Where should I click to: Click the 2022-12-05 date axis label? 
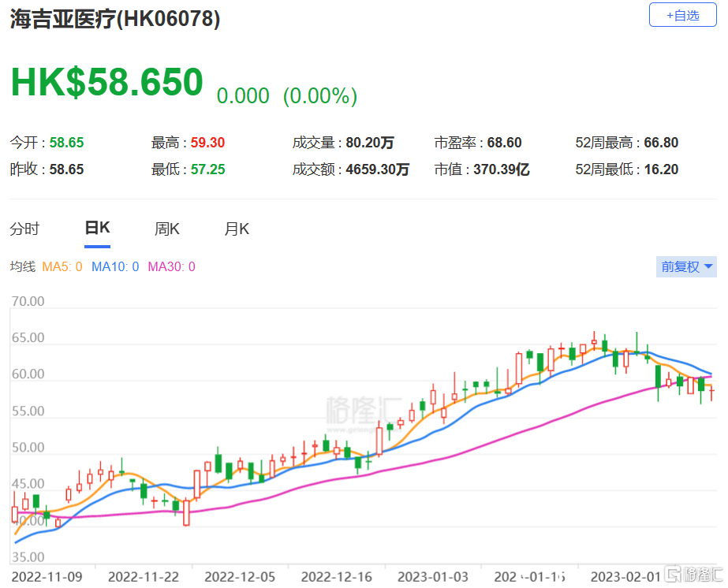[240, 577]
